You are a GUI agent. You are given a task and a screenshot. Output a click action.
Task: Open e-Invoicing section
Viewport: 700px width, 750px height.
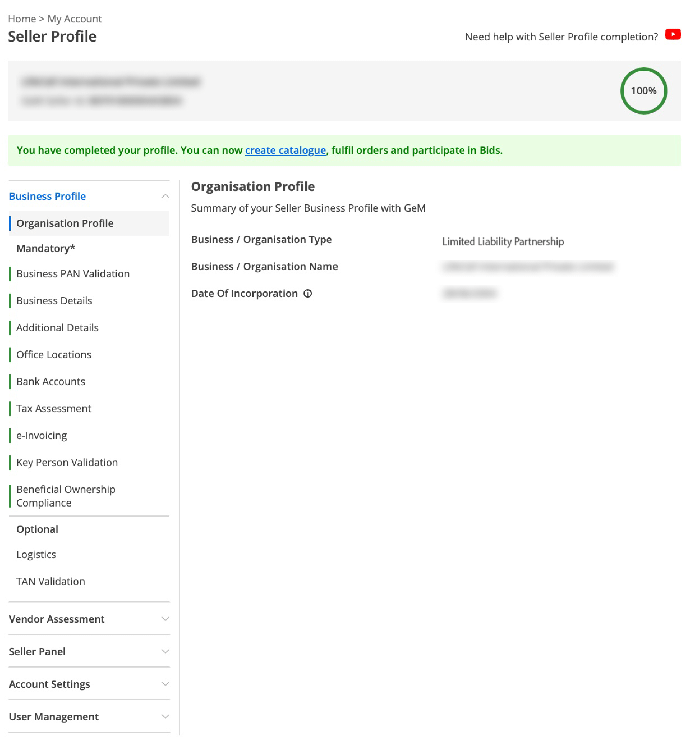tap(41, 435)
